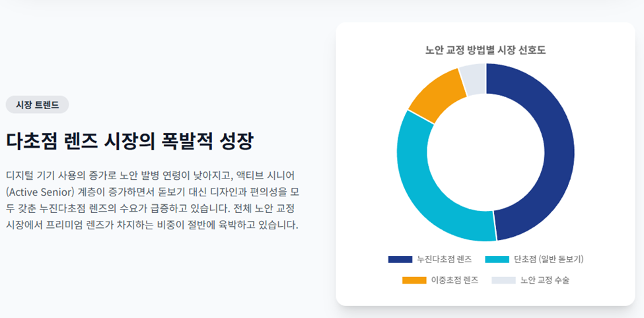644x318 pixels.
Task: Click the paragraph's first line starting 디지털 기기
Action: [x=151, y=176]
